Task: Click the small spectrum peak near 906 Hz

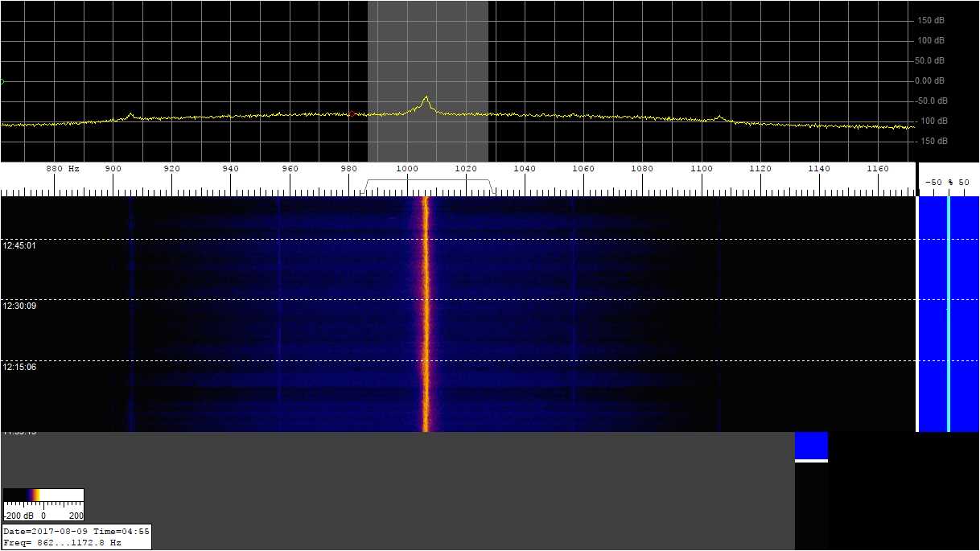Action: click(130, 114)
